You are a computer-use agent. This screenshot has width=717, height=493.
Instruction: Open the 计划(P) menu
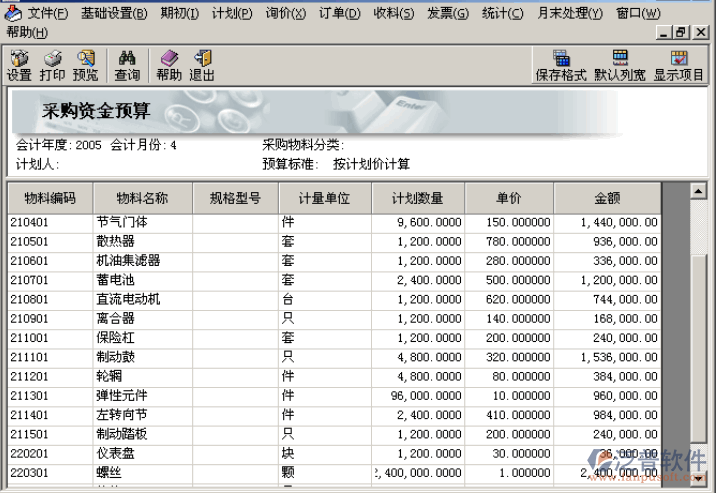(232, 13)
